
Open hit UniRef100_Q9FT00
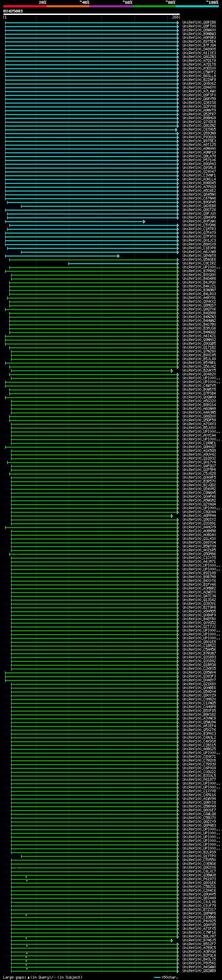coord(199,26)
